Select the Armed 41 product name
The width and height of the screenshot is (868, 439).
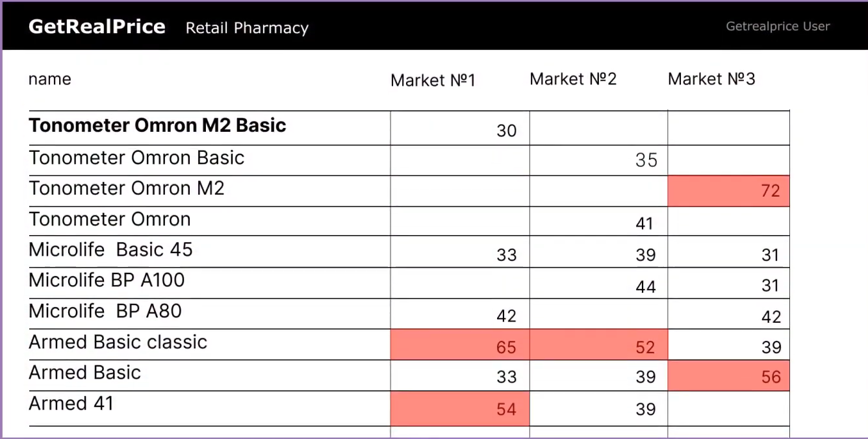tap(71, 403)
